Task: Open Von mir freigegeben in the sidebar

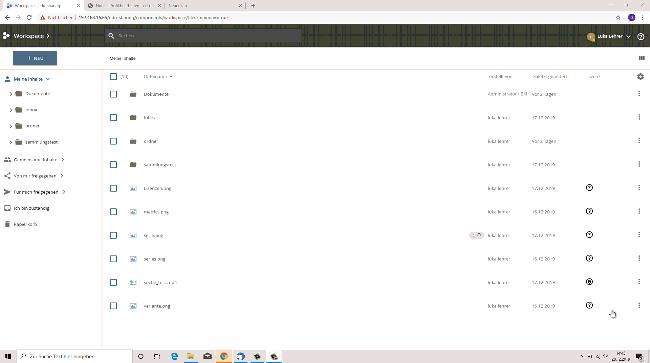Action: [x=35, y=176]
